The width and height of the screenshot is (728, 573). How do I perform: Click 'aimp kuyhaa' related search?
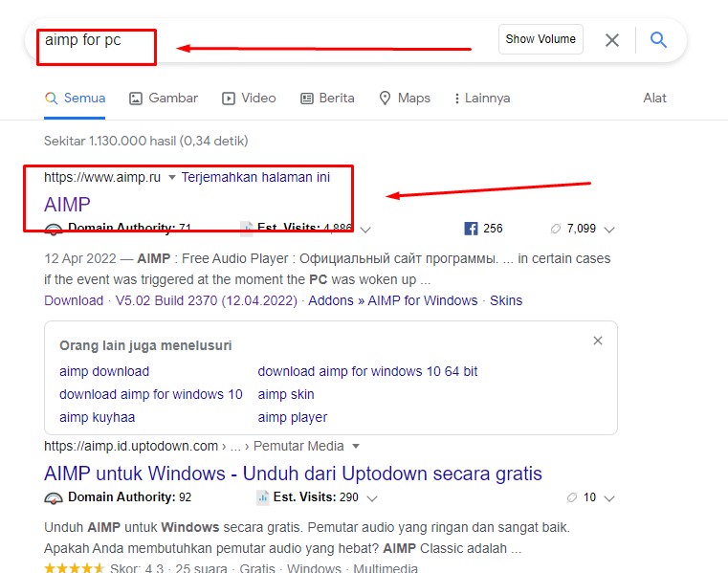[x=97, y=417]
